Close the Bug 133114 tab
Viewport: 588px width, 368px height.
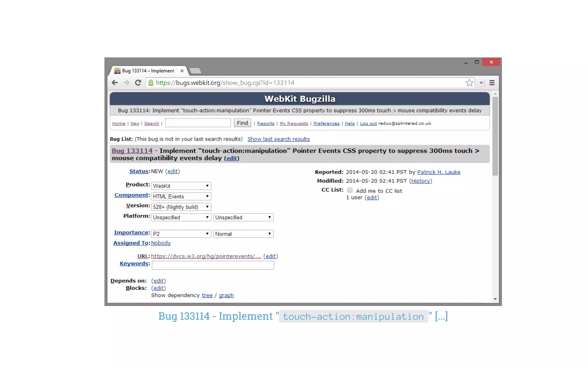[x=182, y=71]
